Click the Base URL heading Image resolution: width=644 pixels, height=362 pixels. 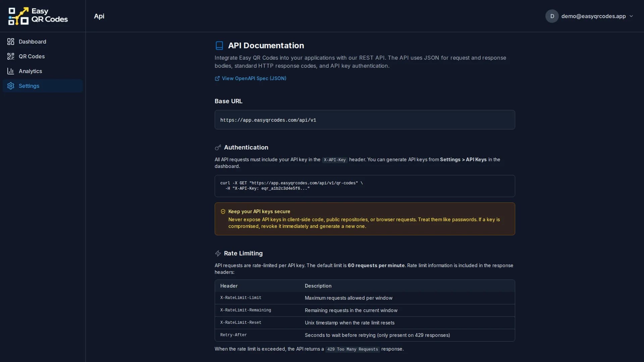(x=228, y=101)
